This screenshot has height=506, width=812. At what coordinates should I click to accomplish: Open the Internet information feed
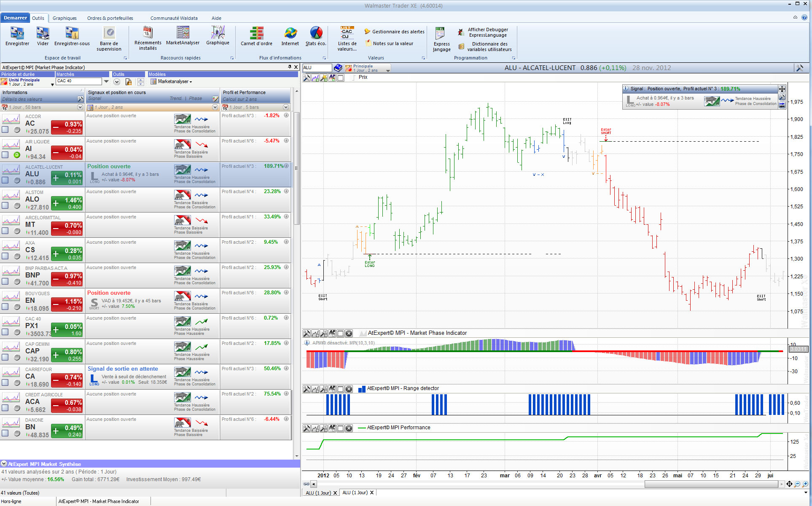(290, 36)
